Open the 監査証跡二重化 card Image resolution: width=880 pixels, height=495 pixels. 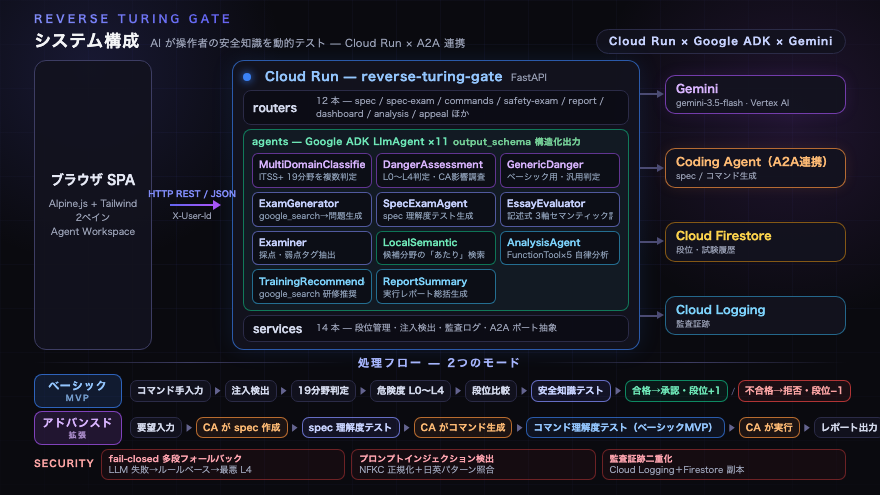click(x=723, y=464)
